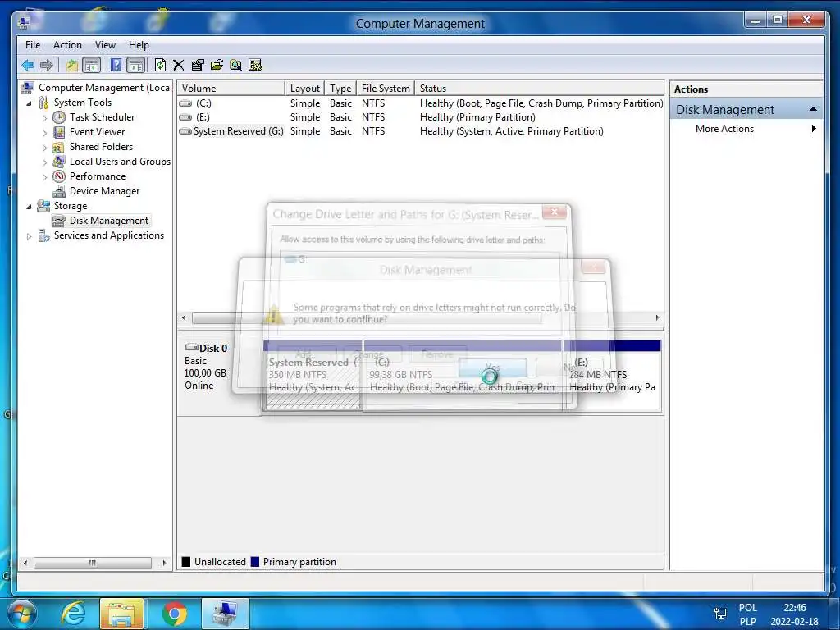Screen dimensions: 840x630
Task: Select the (E:) volume row
Action: 421,116
